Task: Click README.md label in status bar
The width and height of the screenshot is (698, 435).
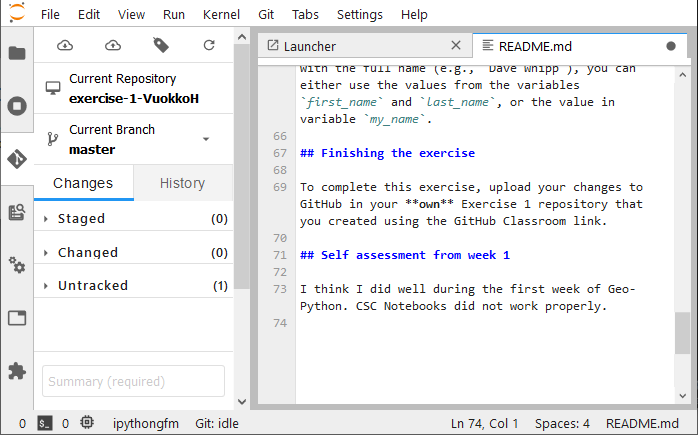Action: [642, 423]
